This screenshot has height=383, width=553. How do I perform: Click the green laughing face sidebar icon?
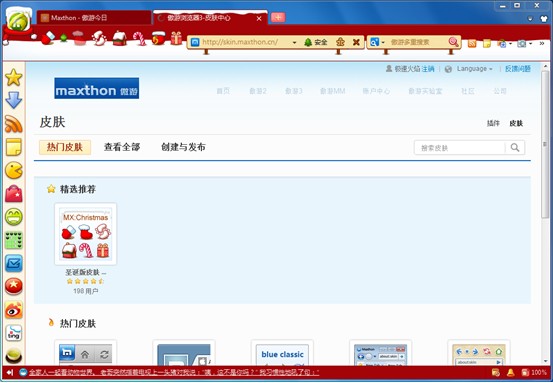[14, 217]
